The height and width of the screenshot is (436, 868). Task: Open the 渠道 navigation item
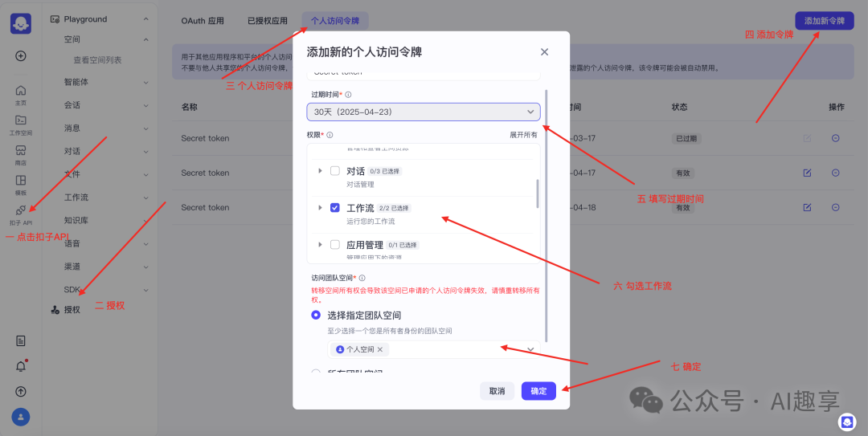tap(72, 266)
